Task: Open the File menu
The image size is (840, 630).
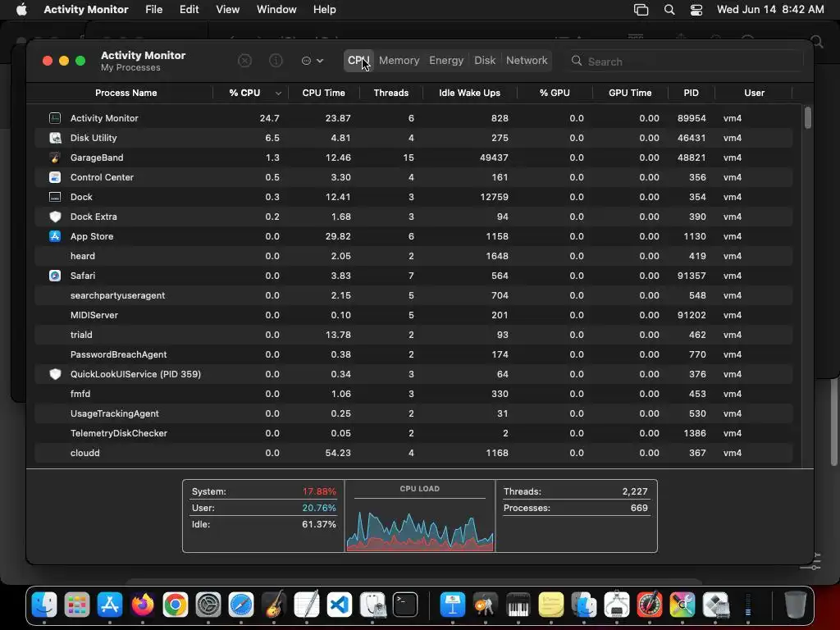Action: click(x=153, y=10)
